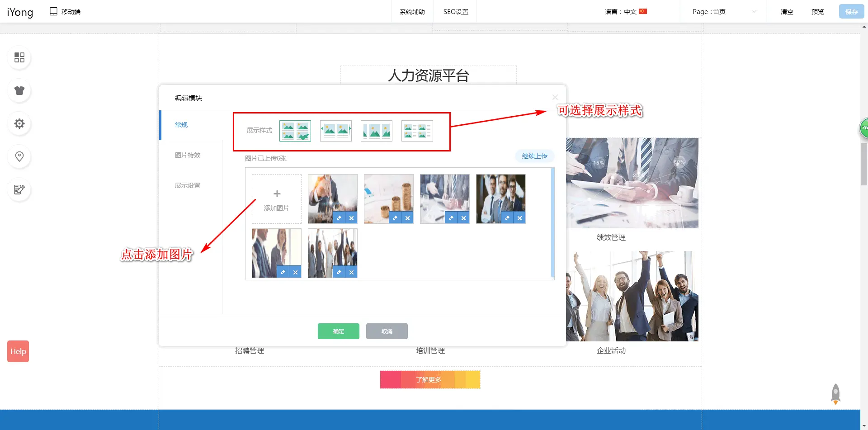Click the image list vertical scrollbar
The image size is (868, 430).
552,222
